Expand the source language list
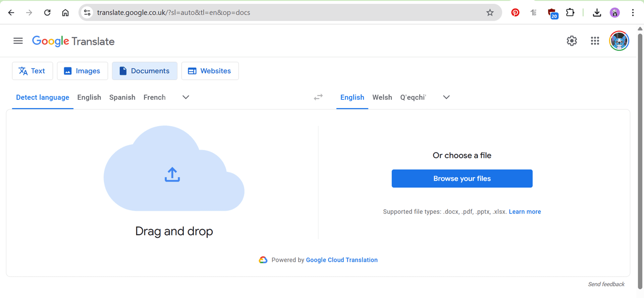The height and width of the screenshot is (298, 644). pos(186,97)
